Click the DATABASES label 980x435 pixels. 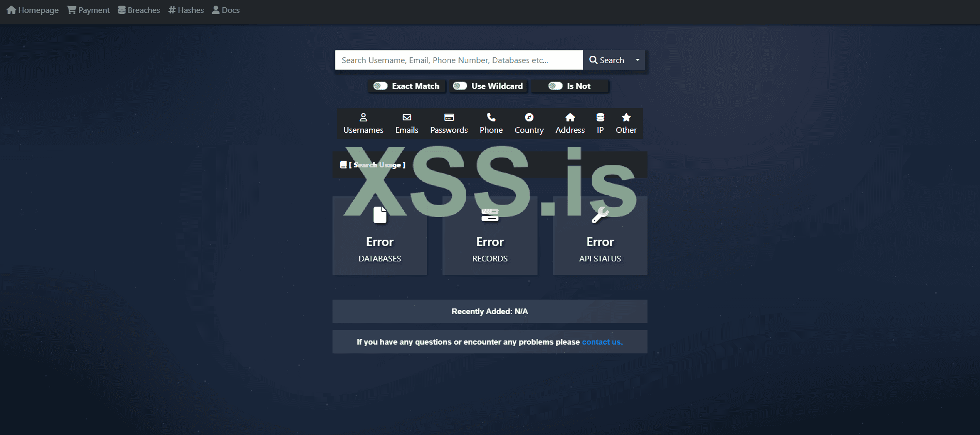click(380, 258)
